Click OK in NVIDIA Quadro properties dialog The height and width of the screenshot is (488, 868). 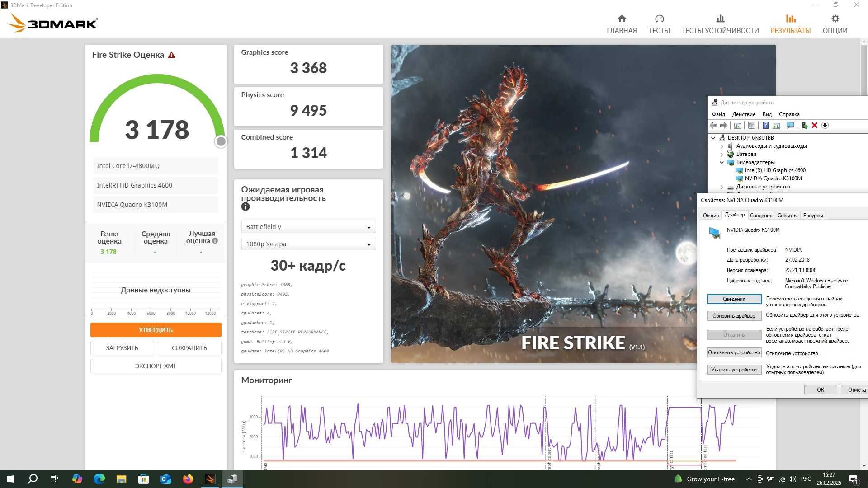coord(821,390)
